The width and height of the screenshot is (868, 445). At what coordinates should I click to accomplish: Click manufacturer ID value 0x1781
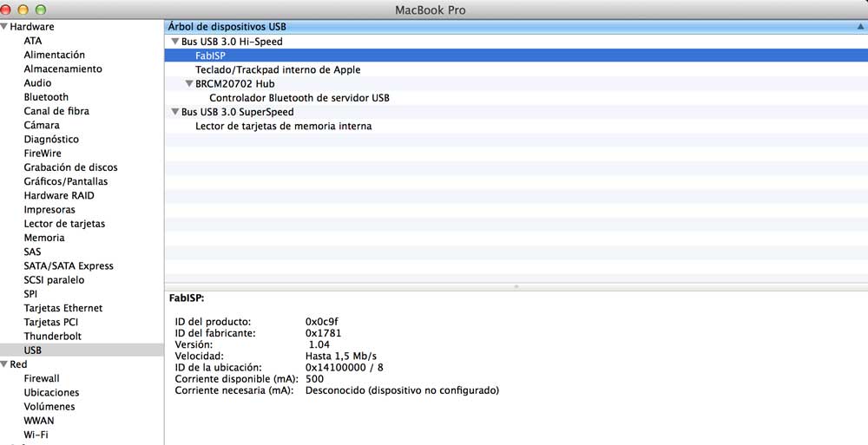[323, 333]
